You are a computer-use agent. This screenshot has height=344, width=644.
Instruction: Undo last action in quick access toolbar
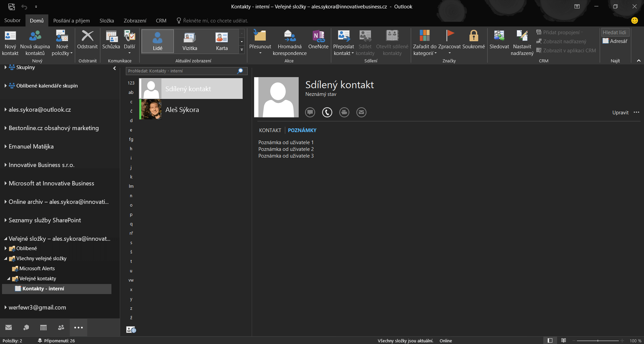(24, 7)
